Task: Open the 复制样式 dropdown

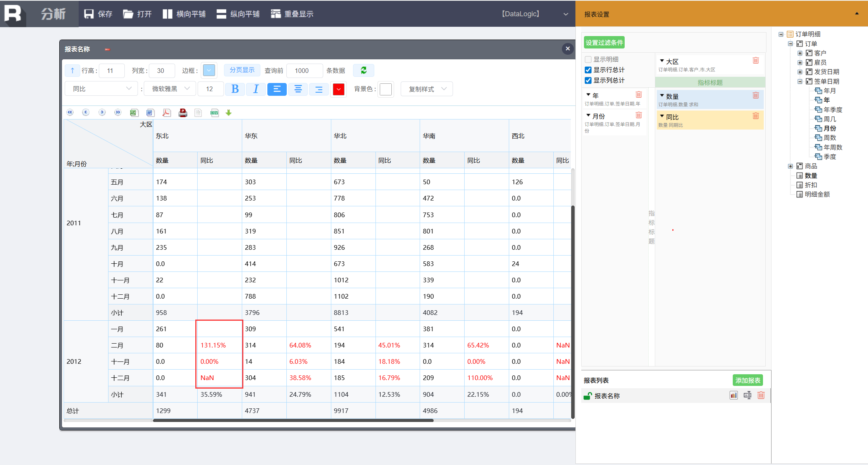Action: pyautogui.click(x=427, y=89)
